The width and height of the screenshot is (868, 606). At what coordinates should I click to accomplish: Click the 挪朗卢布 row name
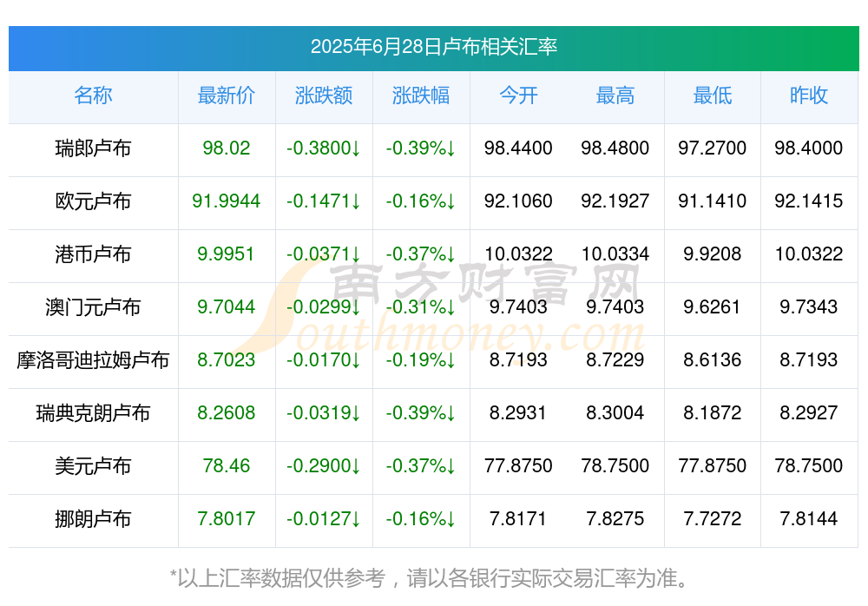pos(93,519)
